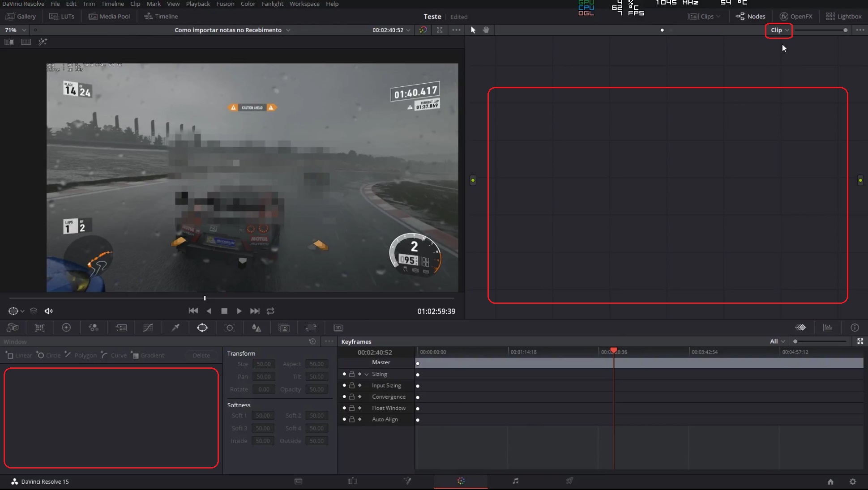Open viewer options three-dot menu

[456, 30]
